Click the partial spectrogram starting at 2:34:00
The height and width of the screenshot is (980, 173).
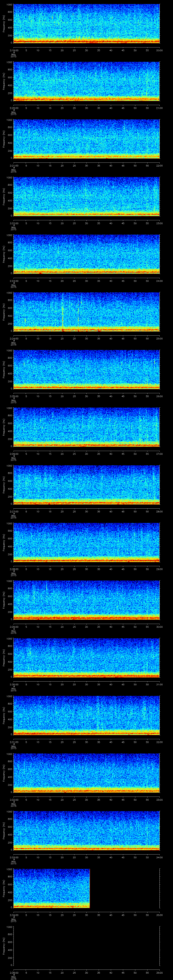click(52, 888)
